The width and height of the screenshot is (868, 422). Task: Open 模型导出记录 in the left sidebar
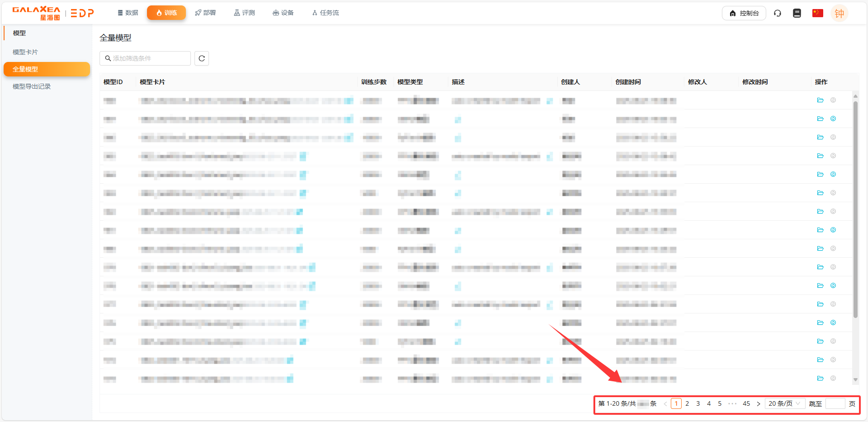(32, 86)
